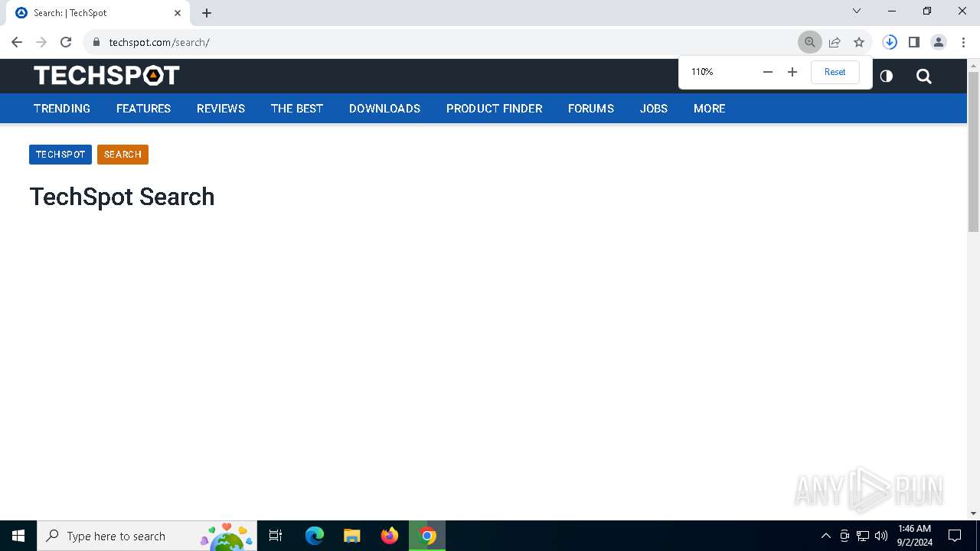The height and width of the screenshot is (551, 980).
Task: Close the TechSpot tab
Action: pos(178,13)
